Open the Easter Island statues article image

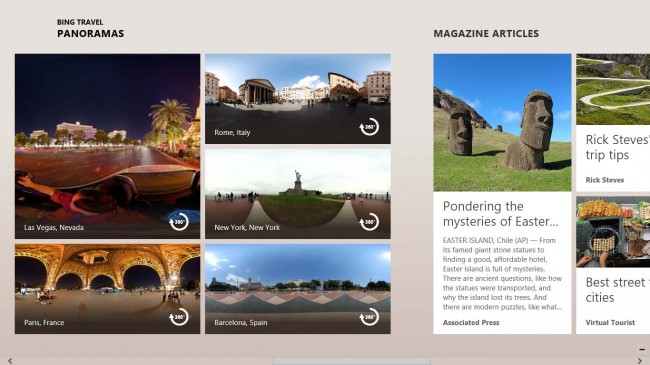tap(502, 122)
